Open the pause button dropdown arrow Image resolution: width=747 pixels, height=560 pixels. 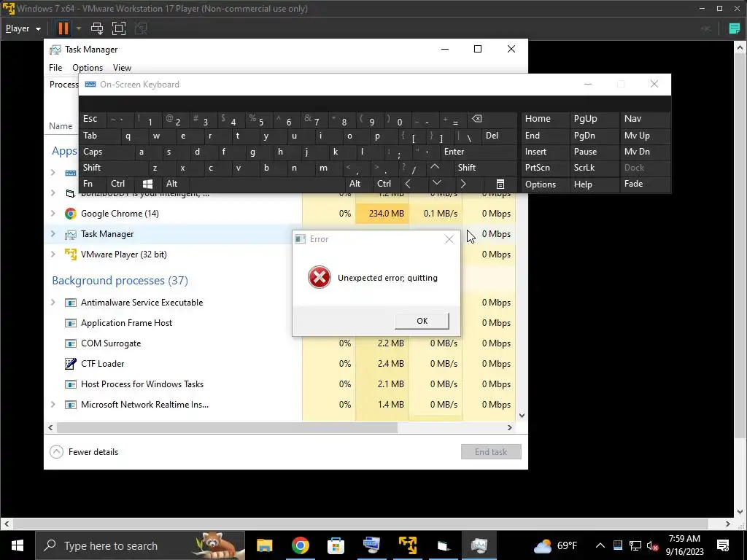point(79,28)
